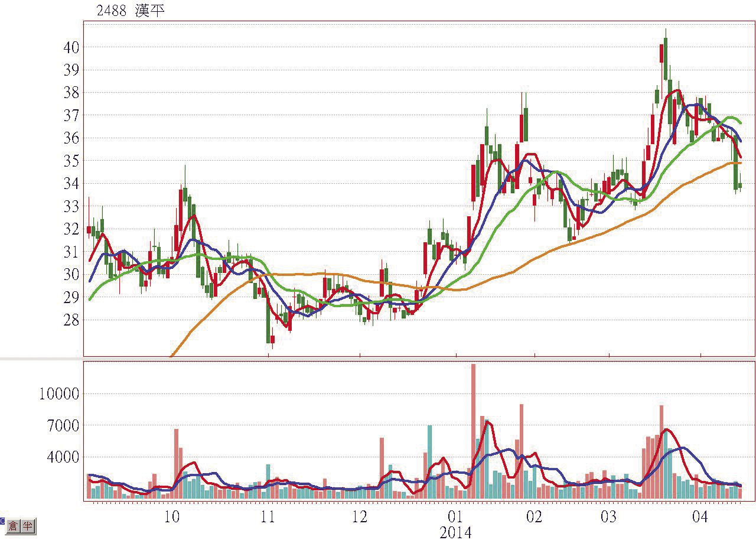
Task: Select the tallest red volume bar in January
Action: [473, 431]
